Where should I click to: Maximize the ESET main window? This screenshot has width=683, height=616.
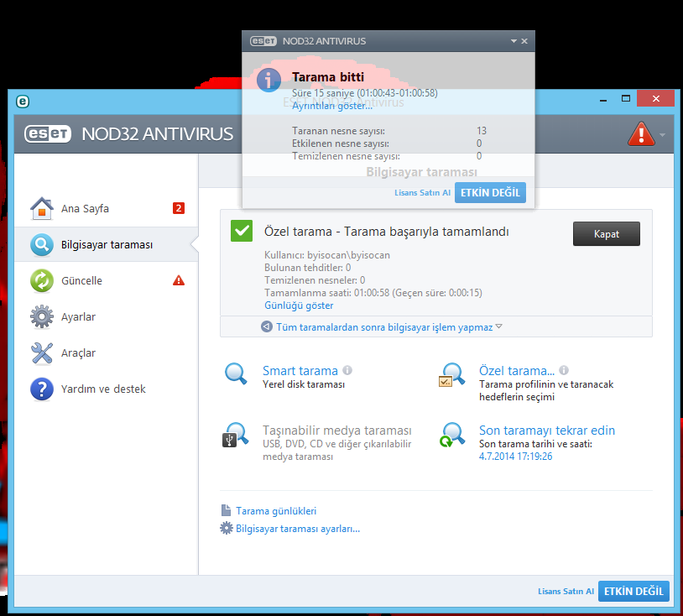(625, 98)
